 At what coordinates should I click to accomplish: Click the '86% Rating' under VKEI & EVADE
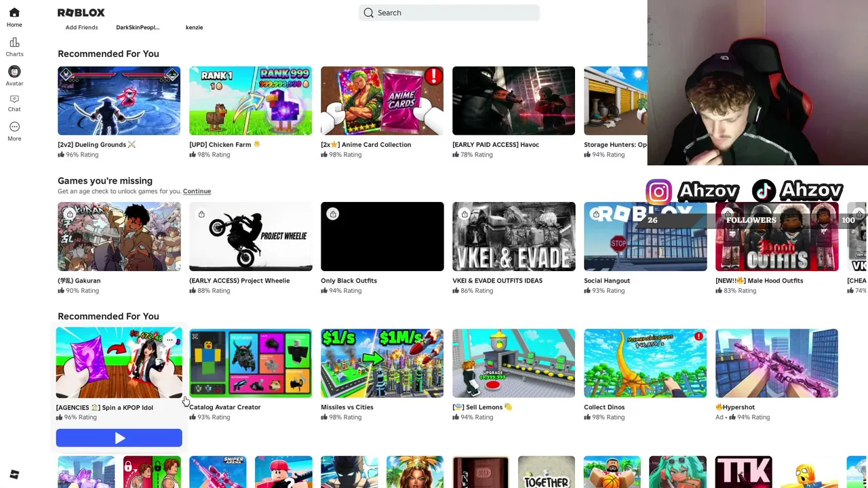[477, 291]
